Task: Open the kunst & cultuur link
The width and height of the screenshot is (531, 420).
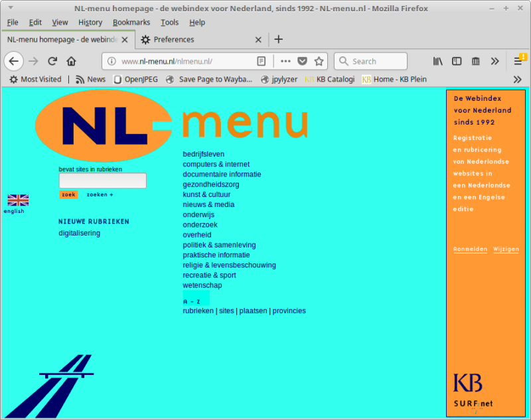Action: [206, 194]
